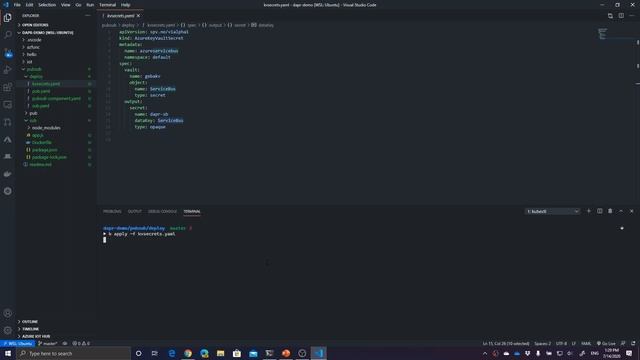Expand the Outline section

[29, 322]
